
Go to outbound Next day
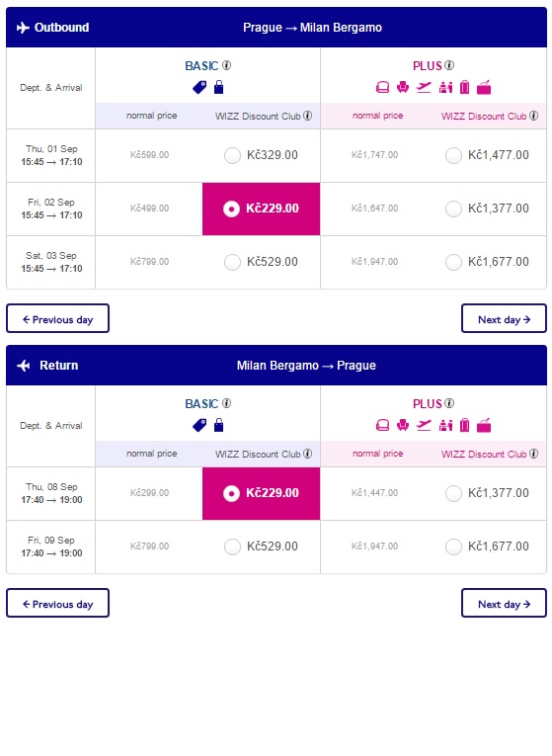(x=504, y=318)
